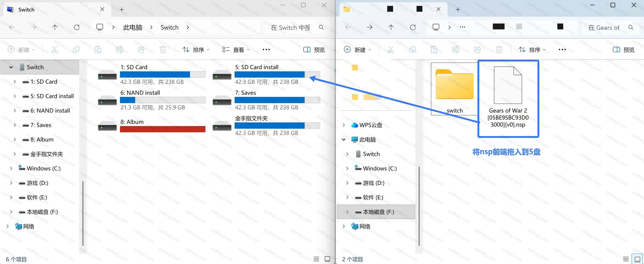Select the Switch tab in left window
Screen dimensions: 644x264
(x=57, y=9)
